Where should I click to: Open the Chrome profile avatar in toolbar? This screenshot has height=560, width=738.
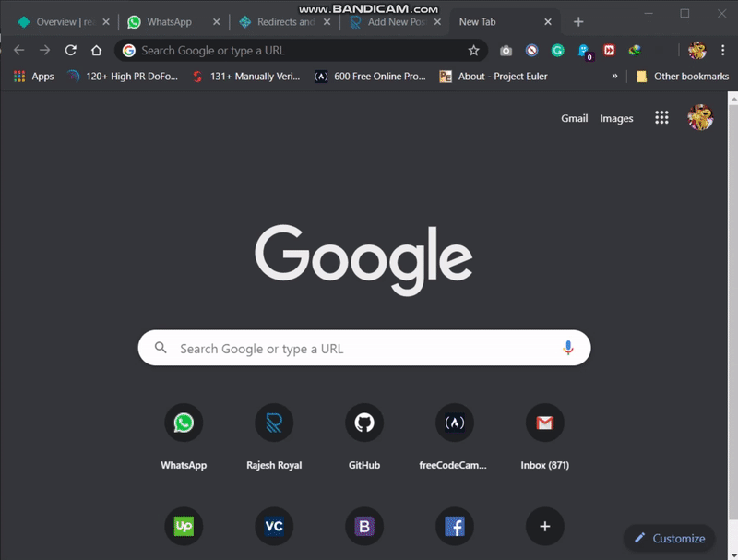(697, 51)
